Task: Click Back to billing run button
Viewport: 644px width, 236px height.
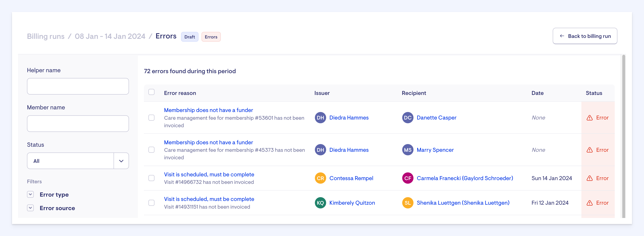Action: [x=585, y=36]
